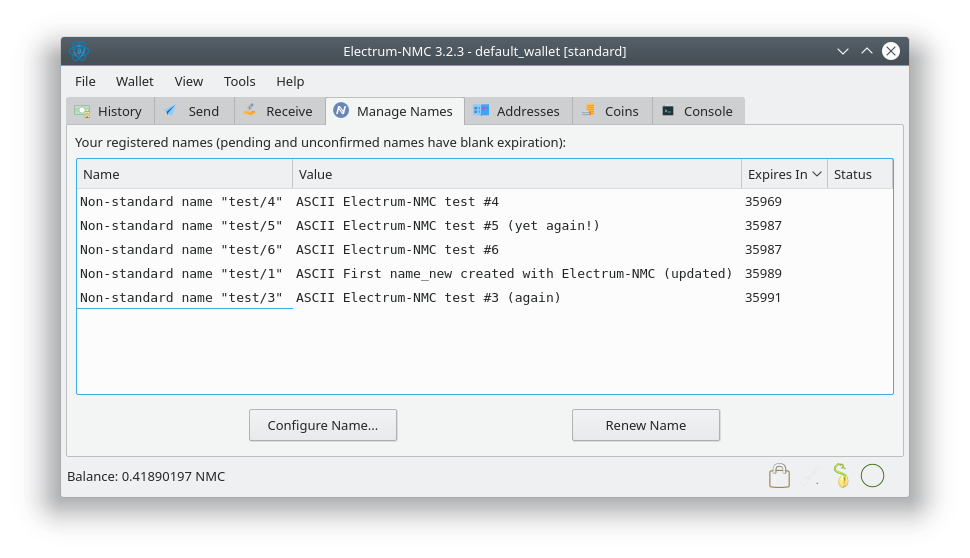Show the wallet seed icon

841,476
